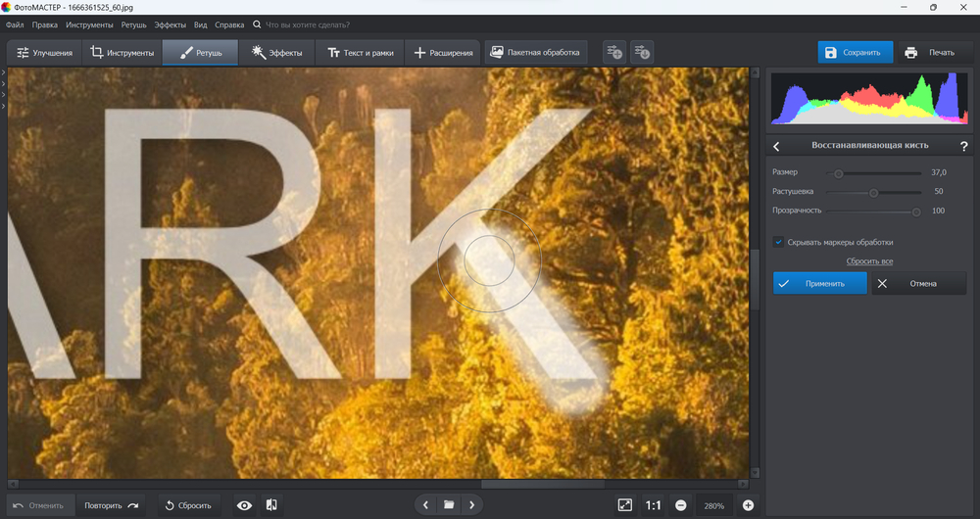Expand the top collapsed left sidebar arrow
980x519 pixels.
pyautogui.click(x=4, y=72)
